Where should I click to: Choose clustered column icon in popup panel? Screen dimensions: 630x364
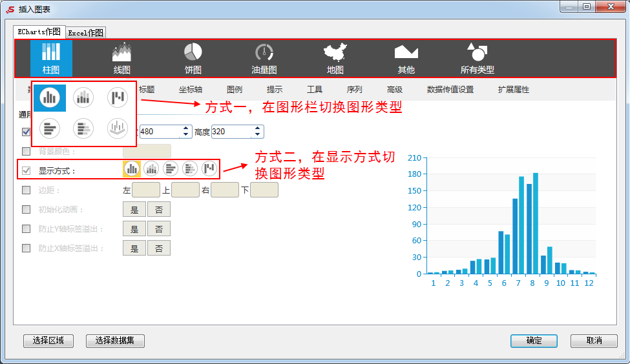point(49,97)
